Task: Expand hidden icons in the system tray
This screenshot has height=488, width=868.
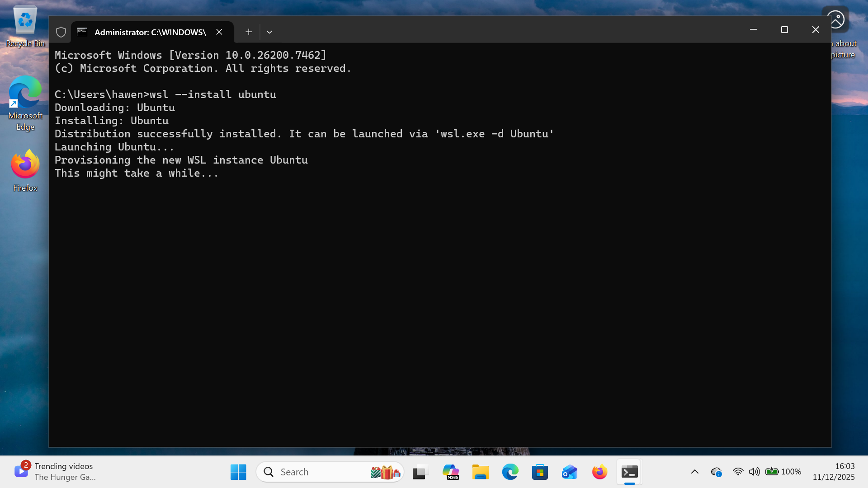Action: pos(695,471)
